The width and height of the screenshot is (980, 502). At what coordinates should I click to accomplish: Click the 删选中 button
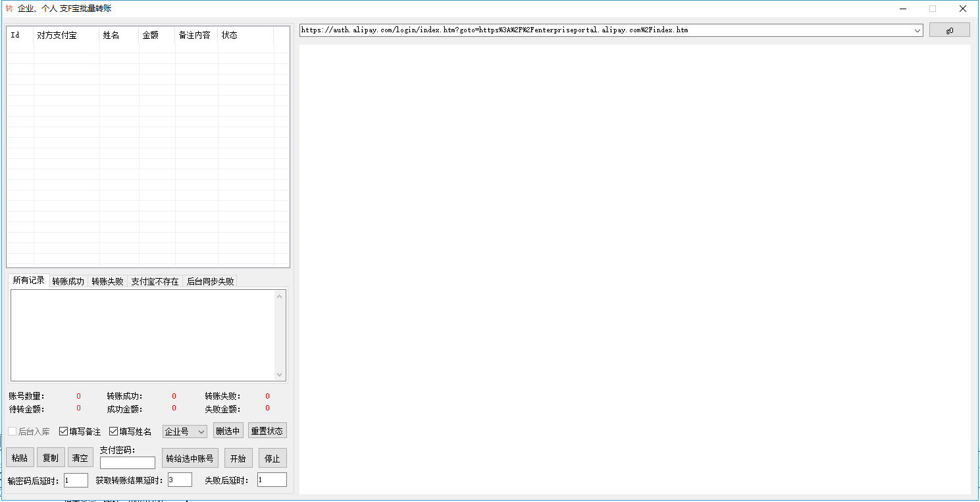coord(228,431)
